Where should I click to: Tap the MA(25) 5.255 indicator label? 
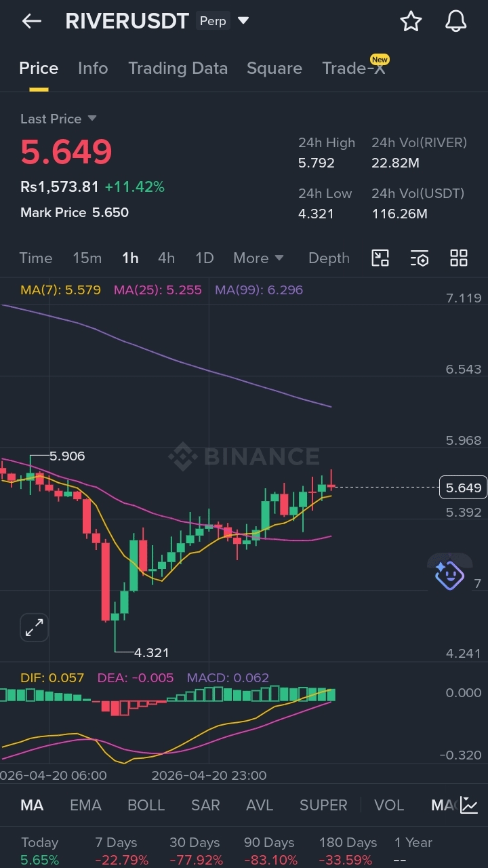coord(158,290)
